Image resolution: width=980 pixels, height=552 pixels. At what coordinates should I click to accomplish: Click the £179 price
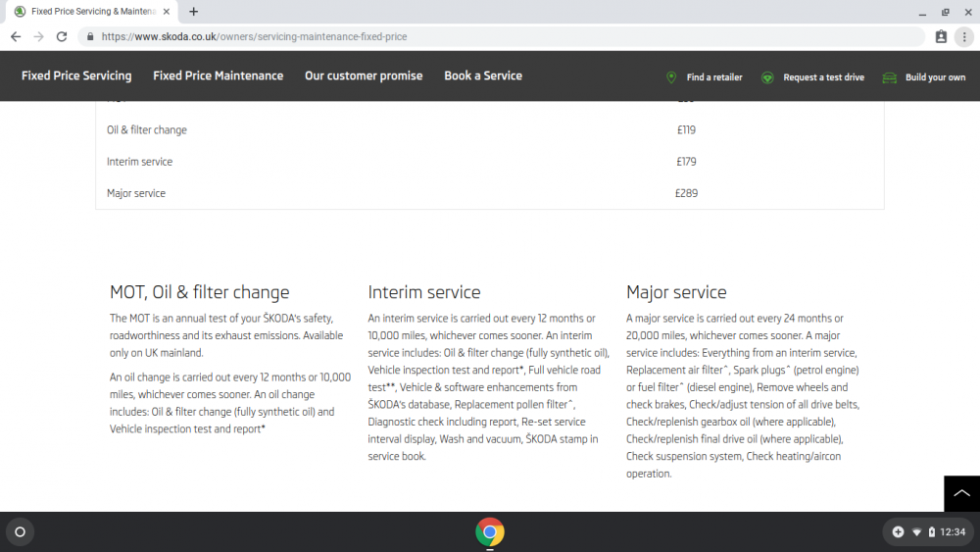tap(686, 162)
